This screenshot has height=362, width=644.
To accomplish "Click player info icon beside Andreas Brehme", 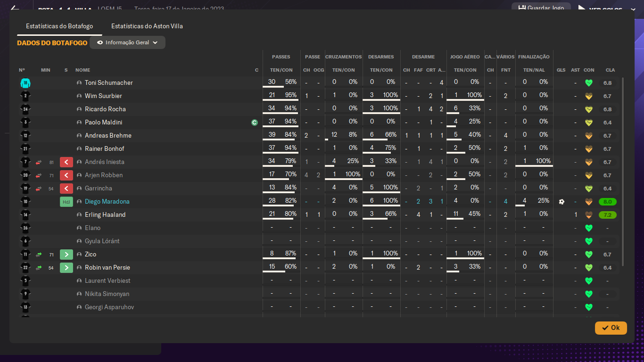I will pos(79,136).
